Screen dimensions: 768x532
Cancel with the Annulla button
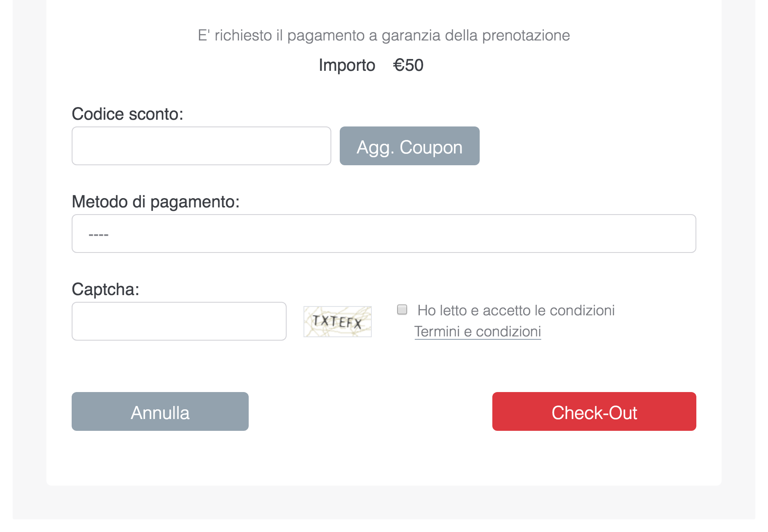(160, 411)
